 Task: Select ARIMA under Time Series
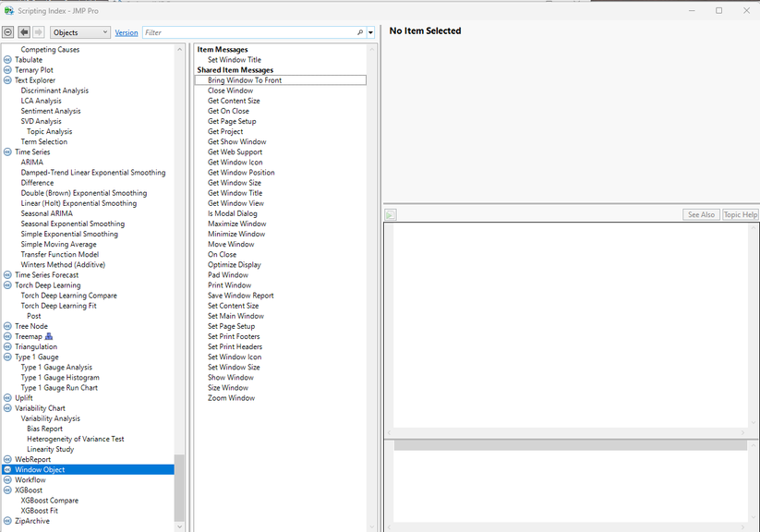32,162
